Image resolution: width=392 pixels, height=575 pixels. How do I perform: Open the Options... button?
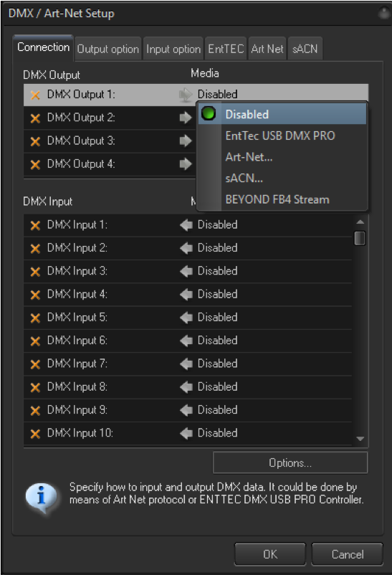click(x=290, y=462)
